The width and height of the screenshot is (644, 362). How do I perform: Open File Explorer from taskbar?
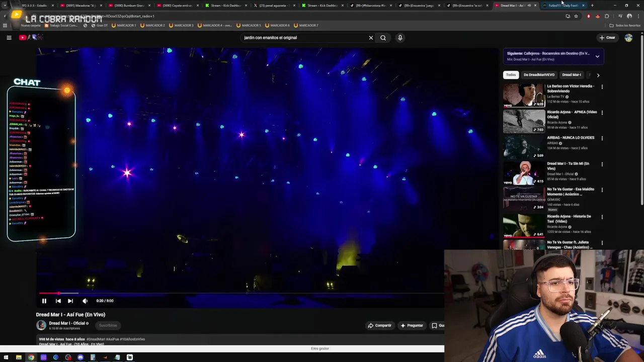pyautogui.click(x=19, y=357)
